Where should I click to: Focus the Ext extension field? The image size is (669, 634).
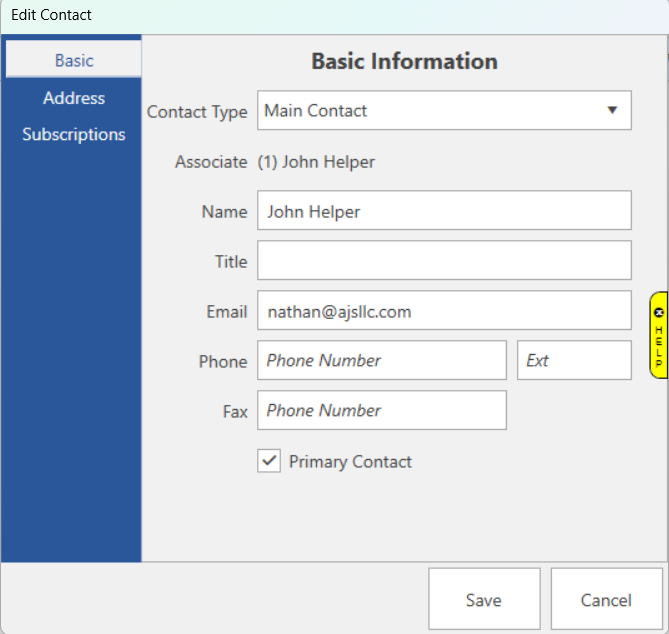tap(574, 360)
